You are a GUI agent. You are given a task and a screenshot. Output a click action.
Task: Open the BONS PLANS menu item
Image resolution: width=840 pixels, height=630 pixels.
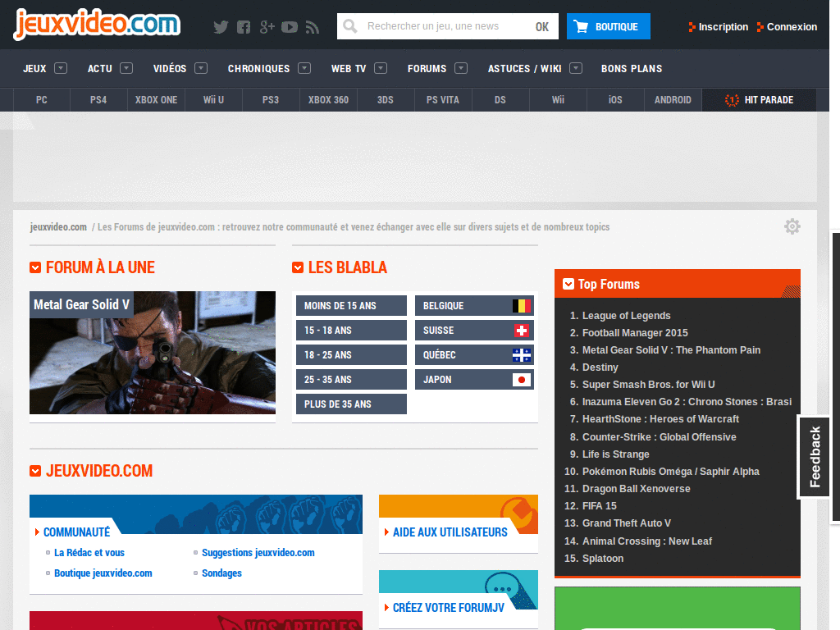[x=632, y=69]
